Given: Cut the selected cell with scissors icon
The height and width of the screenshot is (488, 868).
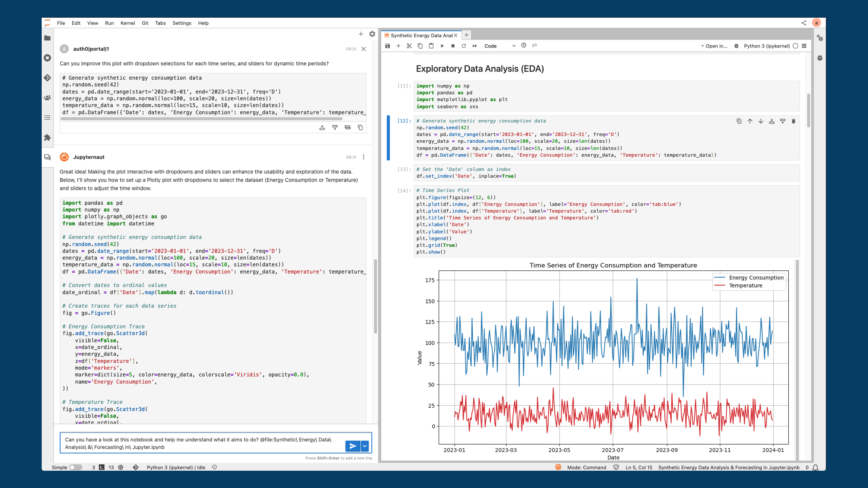Looking at the screenshot, I should 409,46.
